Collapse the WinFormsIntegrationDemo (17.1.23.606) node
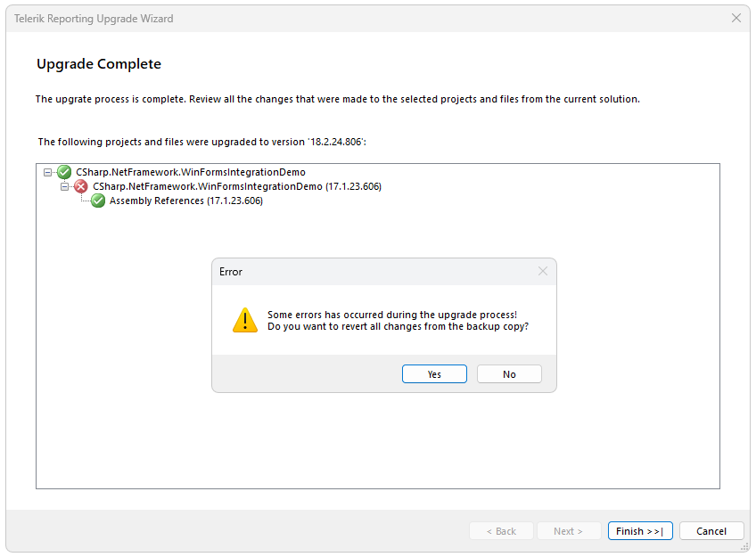Viewport: 756px width, 557px height. coord(63,186)
